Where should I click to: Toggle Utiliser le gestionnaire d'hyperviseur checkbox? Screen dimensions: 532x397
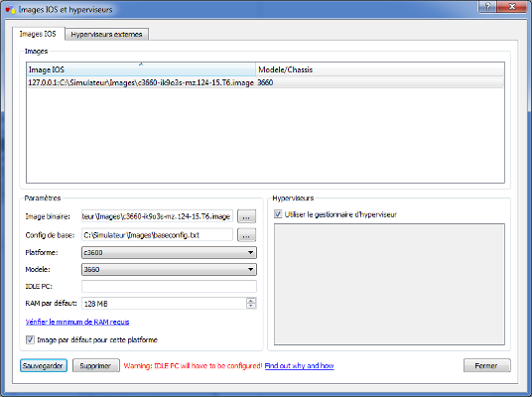pyautogui.click(x=278, y=214)
